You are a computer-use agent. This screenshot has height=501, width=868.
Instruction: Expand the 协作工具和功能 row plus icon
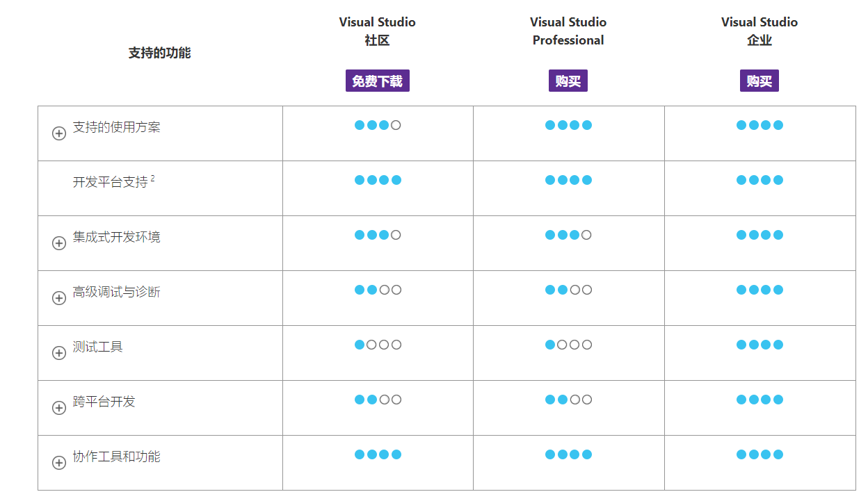coord(59,463)
